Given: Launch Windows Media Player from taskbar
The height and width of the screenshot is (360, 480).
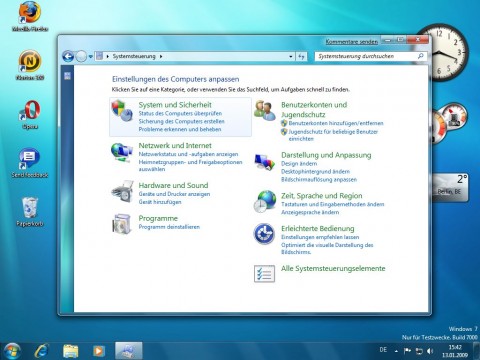Looking at the screenshot, I should [x=98, y=351].
